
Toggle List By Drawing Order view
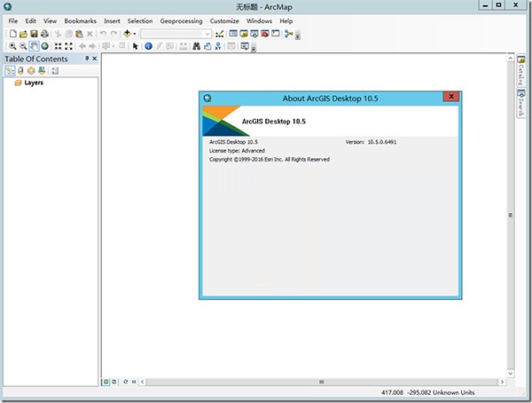pos(10,71)
